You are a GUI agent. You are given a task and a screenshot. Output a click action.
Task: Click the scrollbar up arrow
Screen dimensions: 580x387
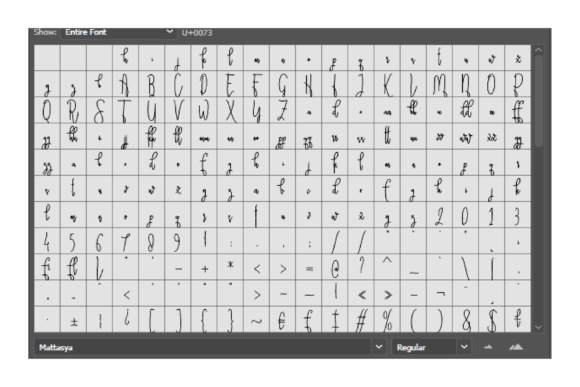click(539, 50)
